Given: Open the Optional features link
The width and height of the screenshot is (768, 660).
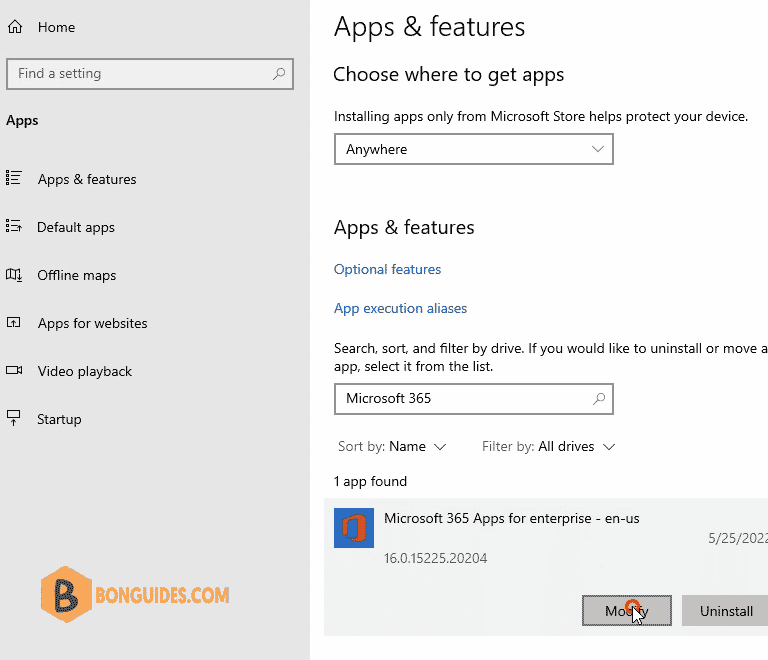Looking at the screenshot, I should 387,269.
